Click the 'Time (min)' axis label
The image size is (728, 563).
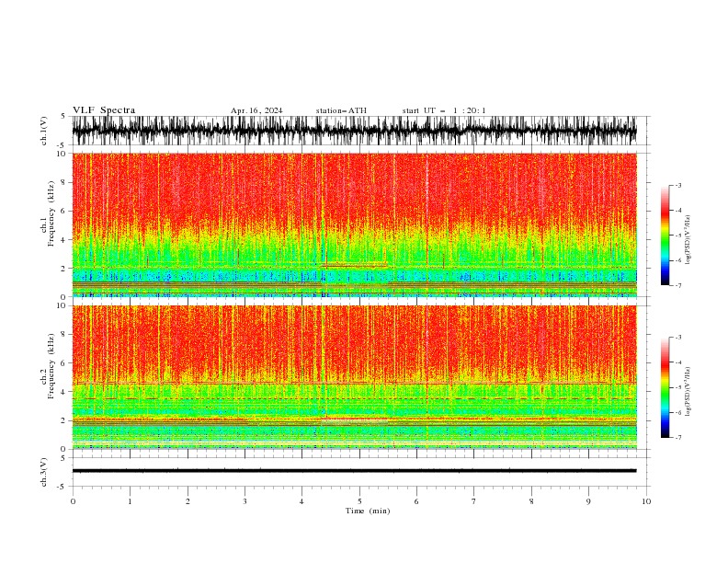(x=368, y=511)
